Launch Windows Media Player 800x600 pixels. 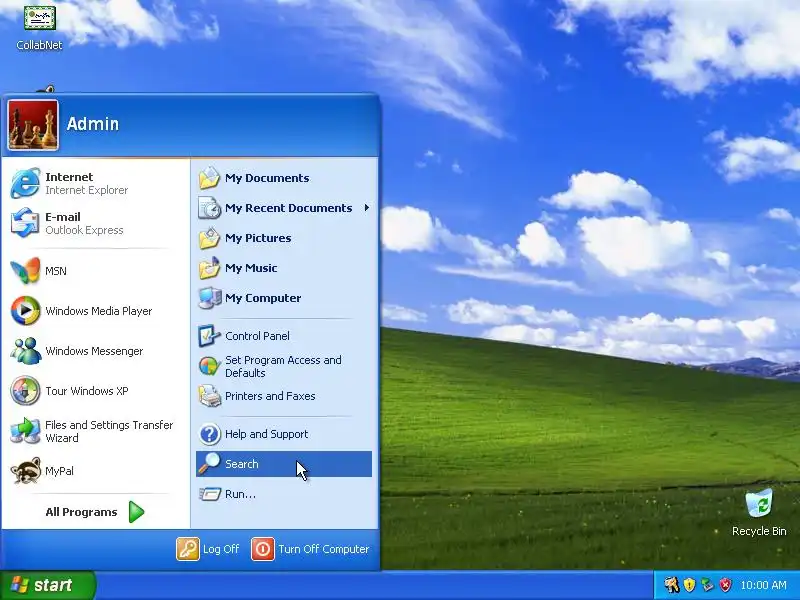click(x=95, y=310)
